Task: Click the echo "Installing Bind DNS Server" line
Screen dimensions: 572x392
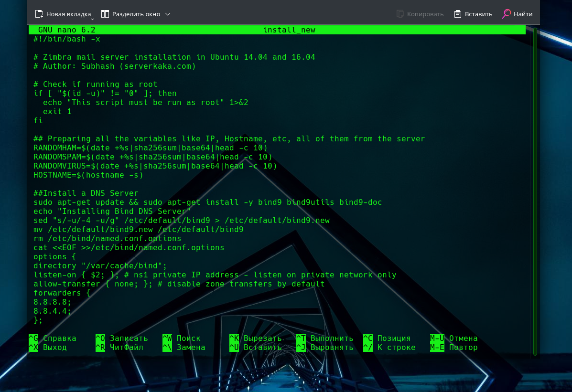Action: tap(112, 212)
